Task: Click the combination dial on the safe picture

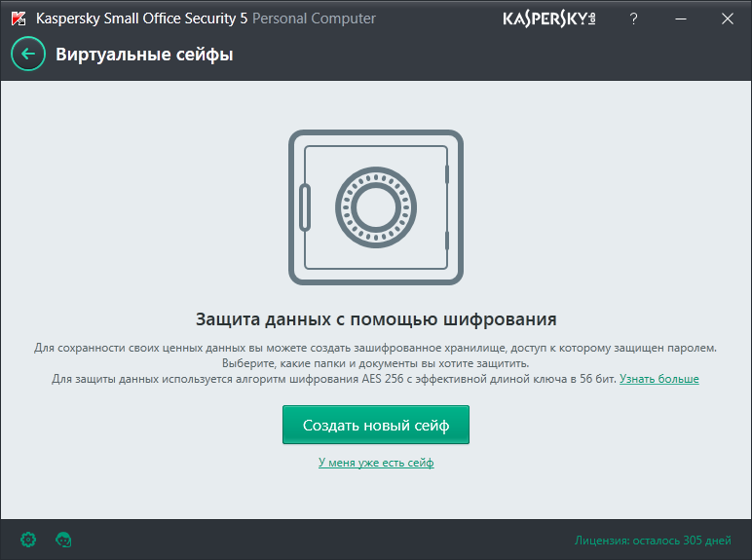Action: [x=376, y=206]
